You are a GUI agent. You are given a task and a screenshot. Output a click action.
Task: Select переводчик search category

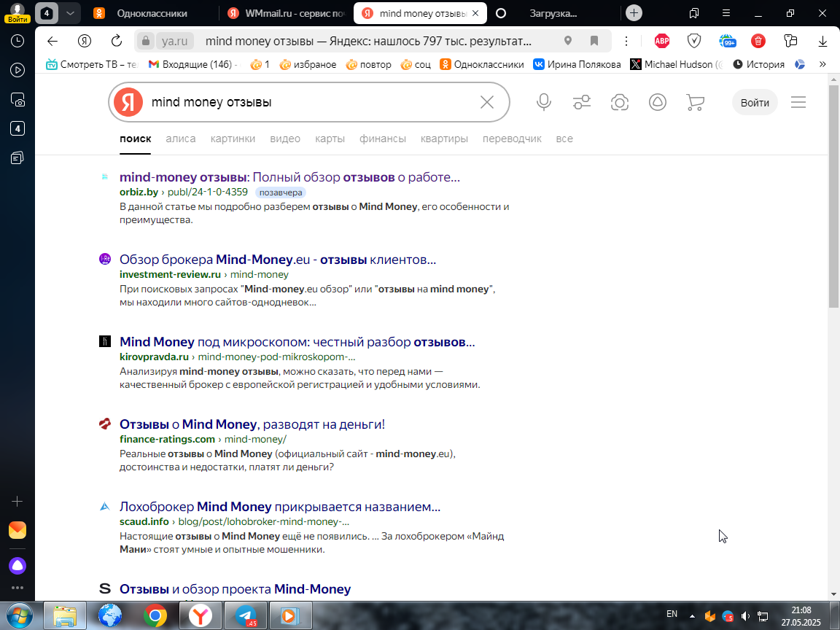512,139
